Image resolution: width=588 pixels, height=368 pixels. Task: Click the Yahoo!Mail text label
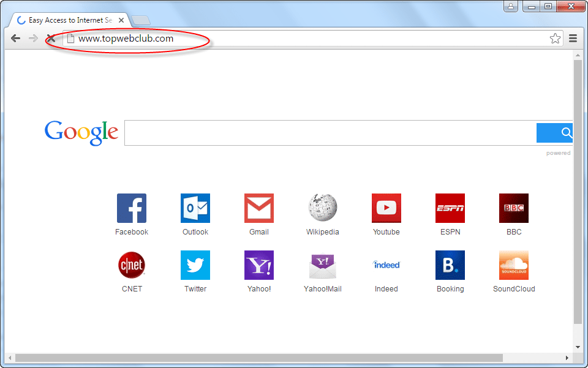click(x=323, y=289)
